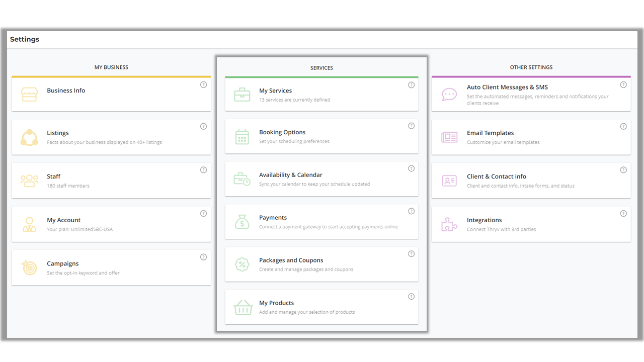Open Client & Contact info settings
This screenshot has width=644, height=362.
(496, 176)
